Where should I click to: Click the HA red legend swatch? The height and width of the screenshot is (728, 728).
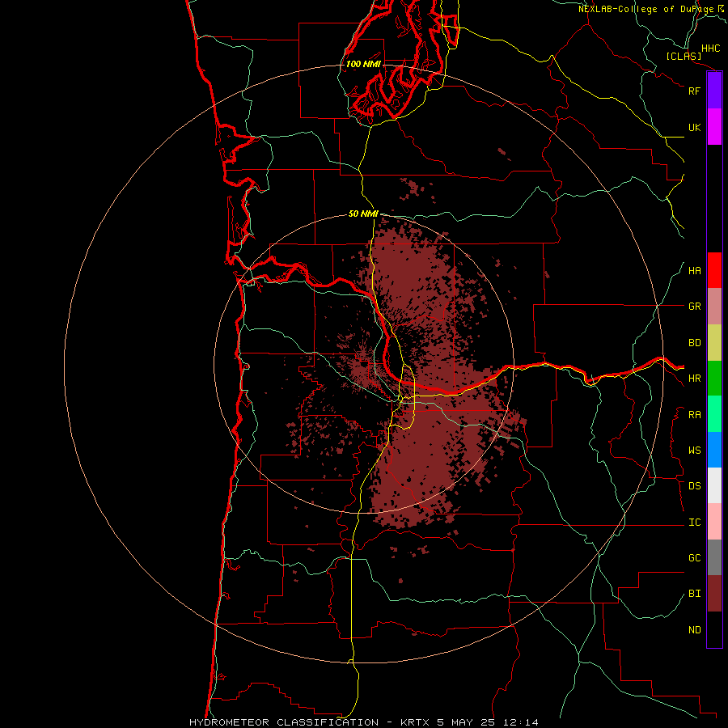[714, 270]
